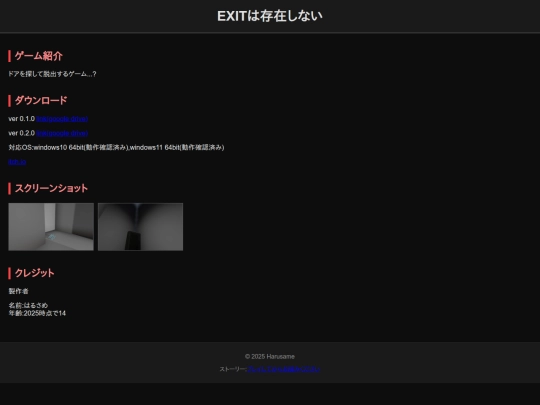Follow the itch.io link

click(x=17, y=162)
